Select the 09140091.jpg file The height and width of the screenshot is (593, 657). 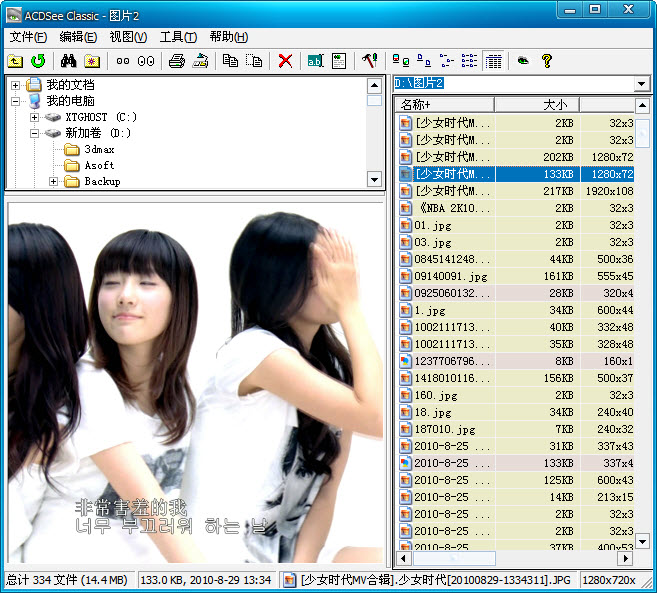point(450,276)
